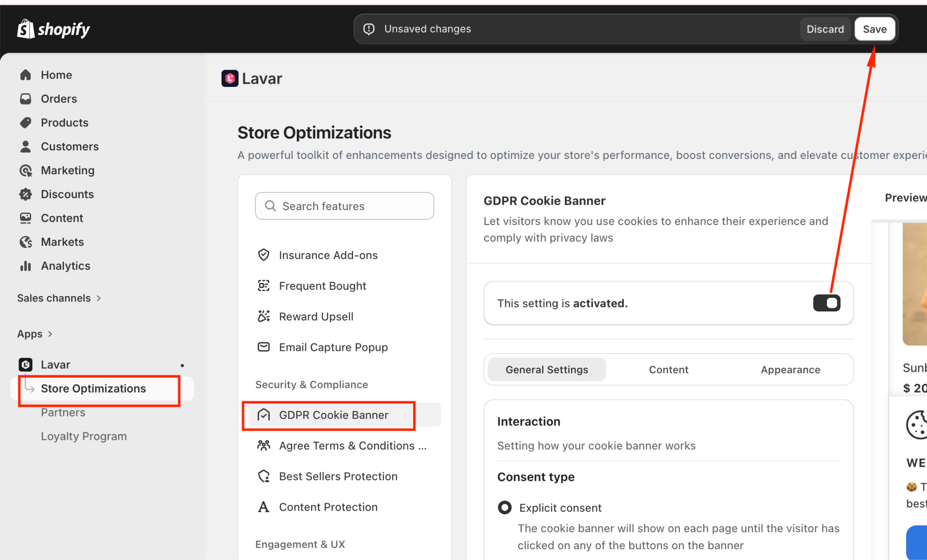927x560 pixels.
Task: Click the Analytics bar chart icon
Action: [26, 266]
